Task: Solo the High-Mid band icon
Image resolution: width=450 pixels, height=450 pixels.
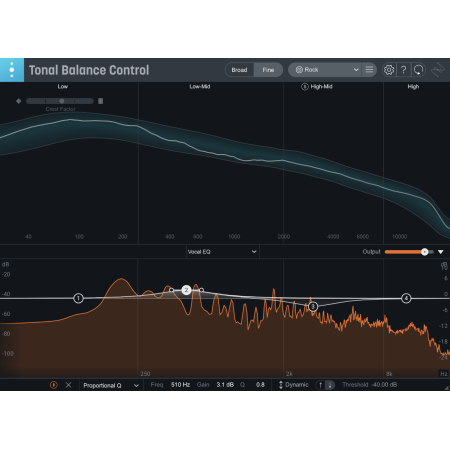Action: [305, 87]
